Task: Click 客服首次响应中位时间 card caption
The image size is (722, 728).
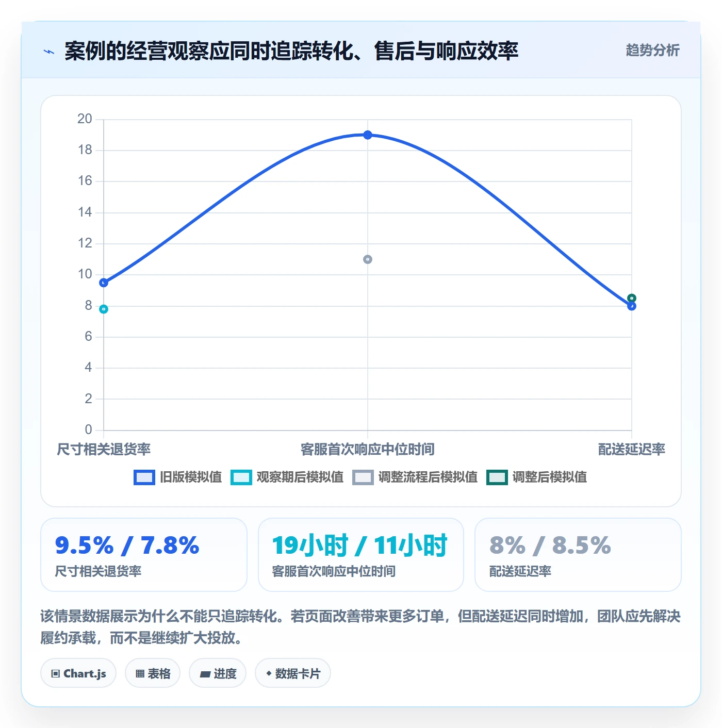Action: click(334, 571)
